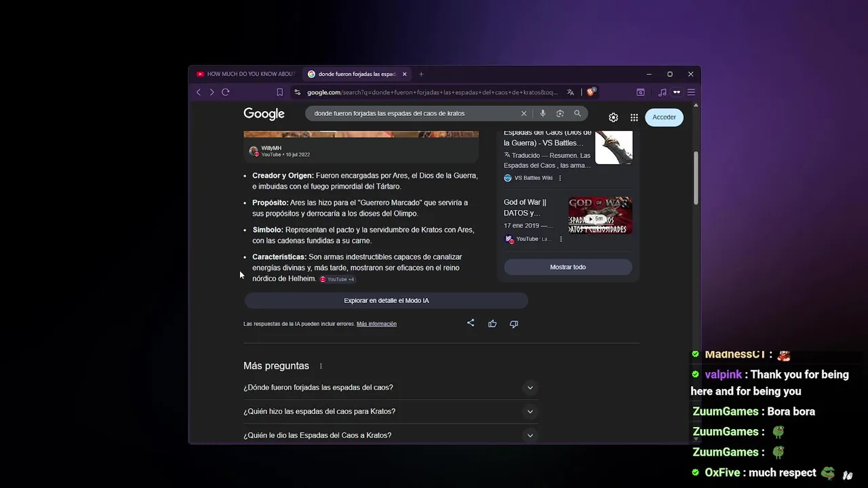Click 'valpink' username in stream chat
This screenshot has width=868, height=488.
723,375
